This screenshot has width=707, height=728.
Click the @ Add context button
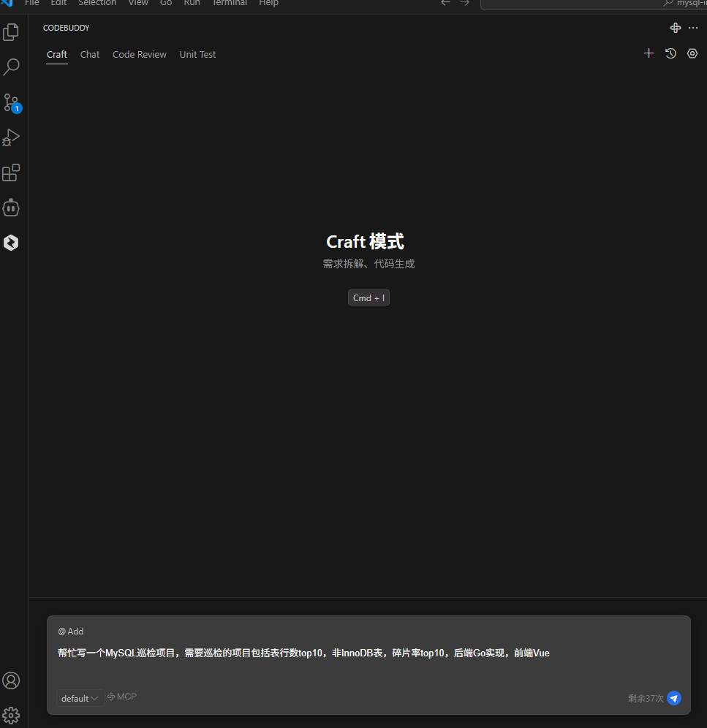(x=71, y=632)
